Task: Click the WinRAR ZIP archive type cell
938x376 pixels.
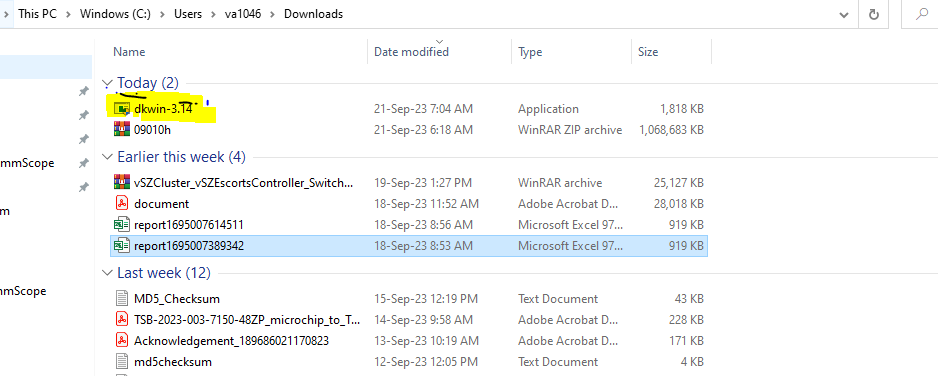Action: click(x=570, y=130)
